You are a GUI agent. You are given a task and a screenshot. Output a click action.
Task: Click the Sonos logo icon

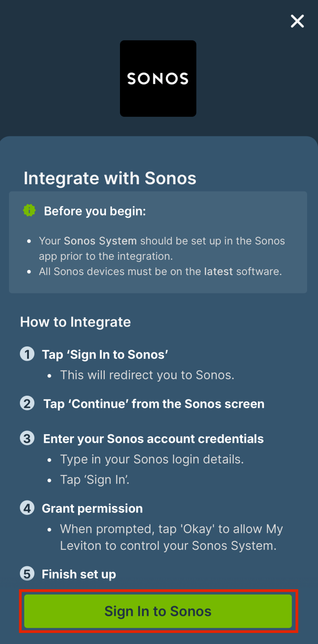pyautogui.click(x=158, y=78)
